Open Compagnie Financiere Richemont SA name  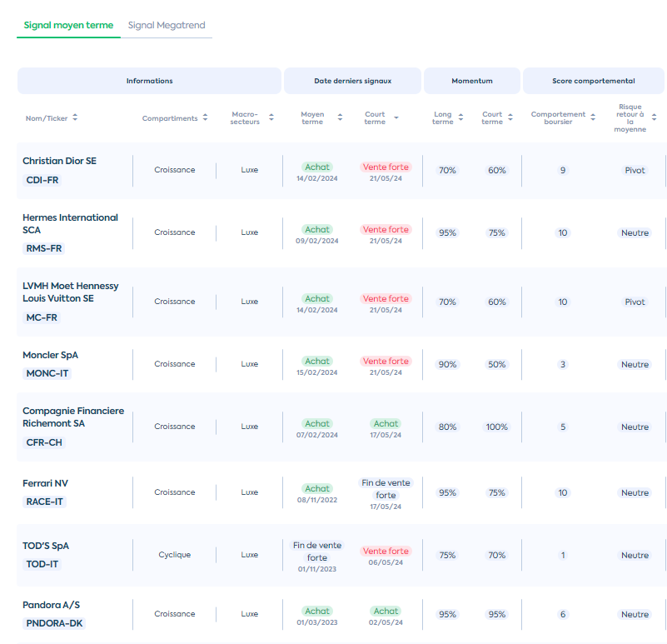tap(73, 417)
